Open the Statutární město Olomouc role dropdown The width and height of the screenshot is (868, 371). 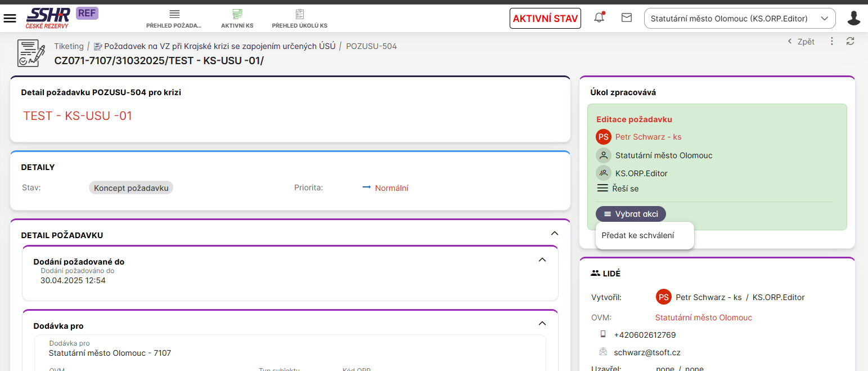click(x=739, y=19)
